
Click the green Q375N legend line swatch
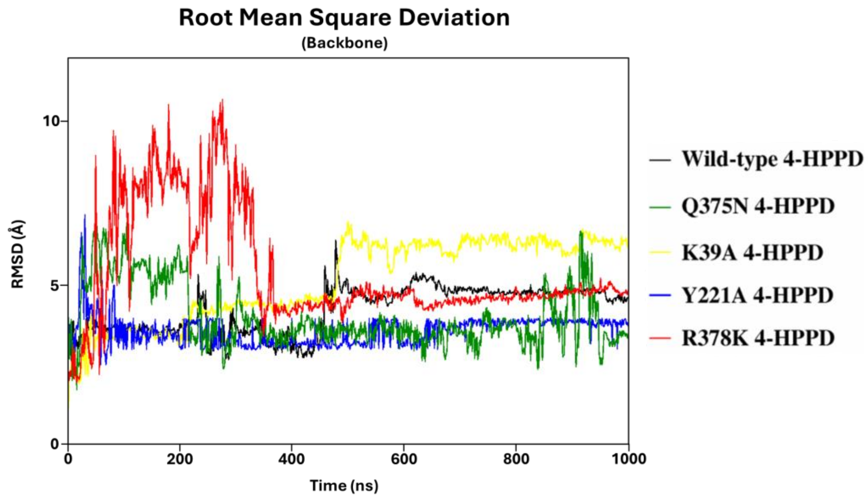coord(660,207)
